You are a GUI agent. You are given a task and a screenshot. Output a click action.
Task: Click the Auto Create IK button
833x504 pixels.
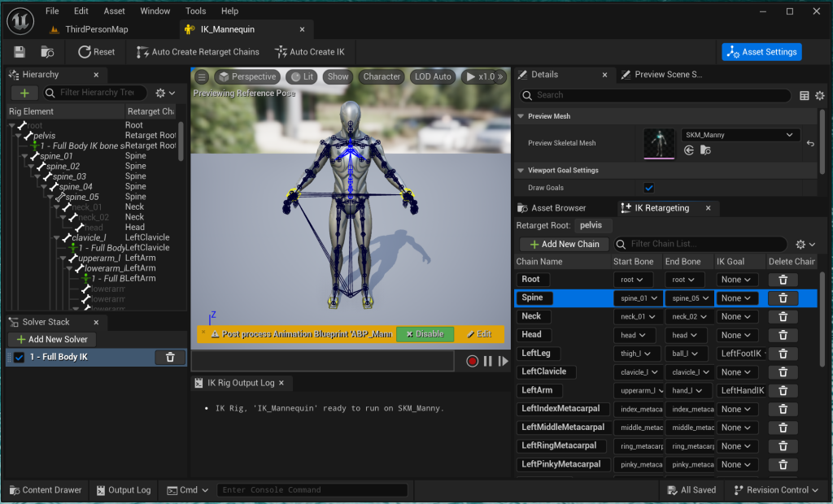[x=310, y=52]
